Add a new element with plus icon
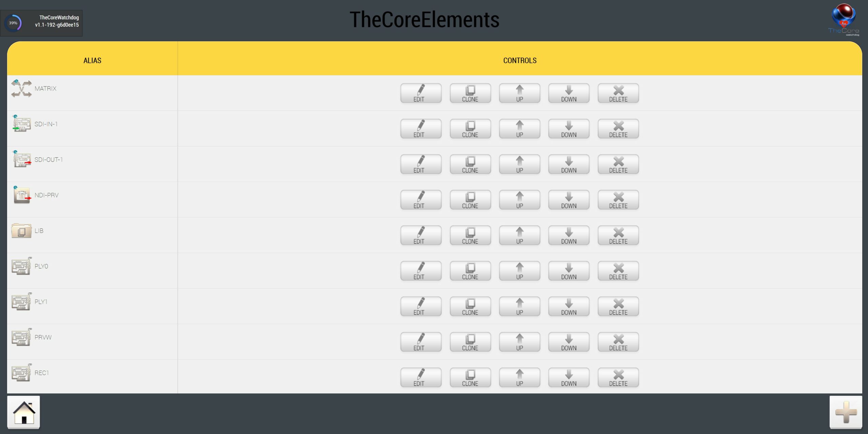Screen dimensions: 868x434 pos(846,412)
